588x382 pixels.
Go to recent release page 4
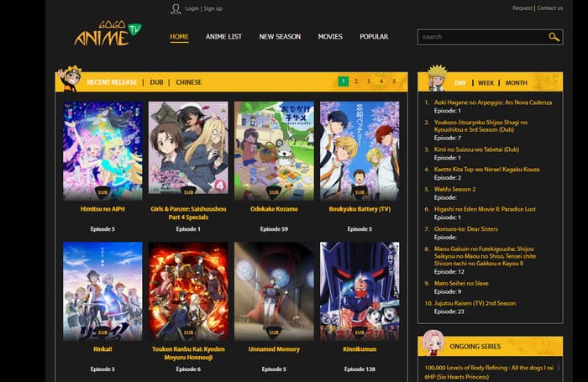(381, 81)
